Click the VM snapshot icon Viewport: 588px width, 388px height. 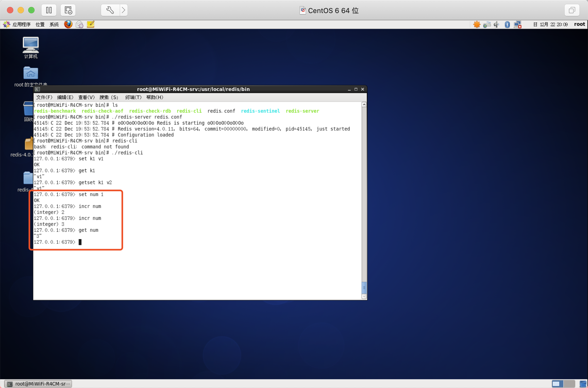click(68, 10)
